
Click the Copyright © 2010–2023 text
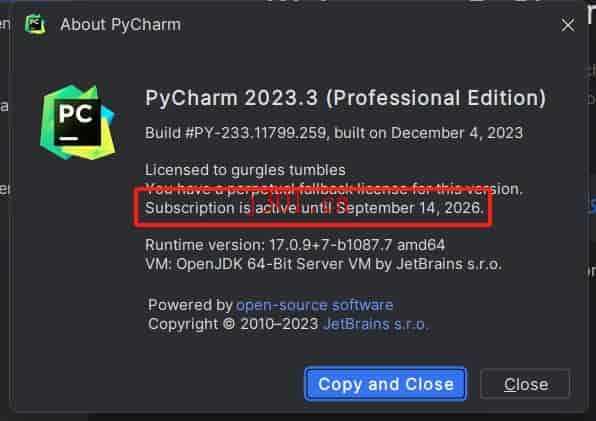[233, 324]
